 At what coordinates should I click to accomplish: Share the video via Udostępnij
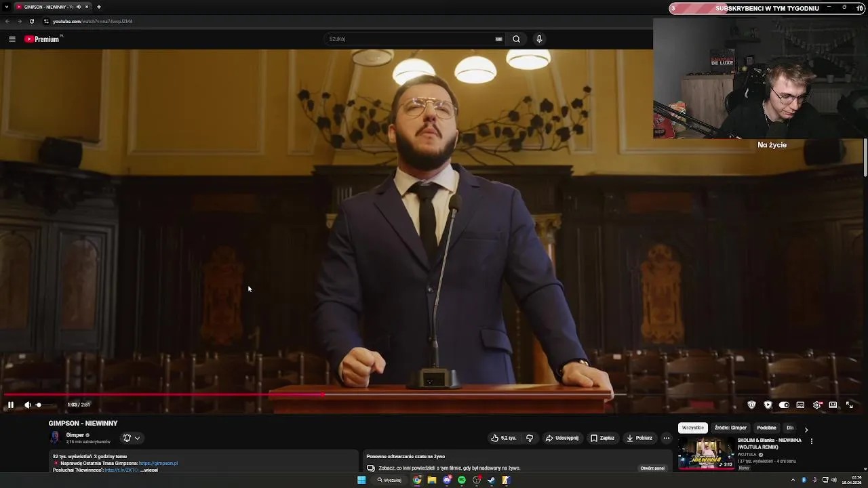coord(562,438)
